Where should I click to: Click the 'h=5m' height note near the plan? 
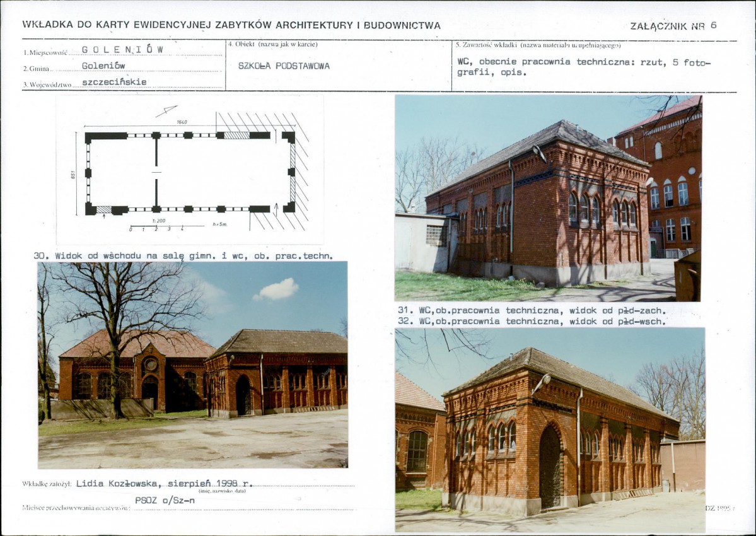[219, 224]
